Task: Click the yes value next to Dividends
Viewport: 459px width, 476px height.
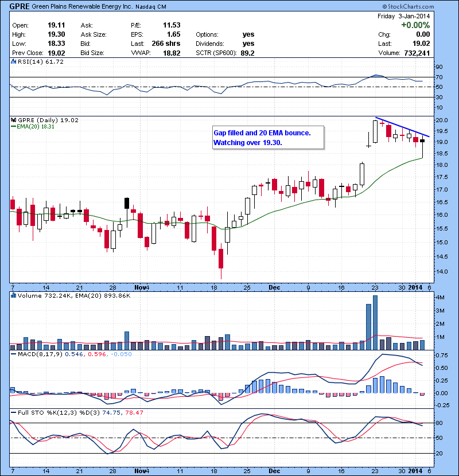Action: 248,44
